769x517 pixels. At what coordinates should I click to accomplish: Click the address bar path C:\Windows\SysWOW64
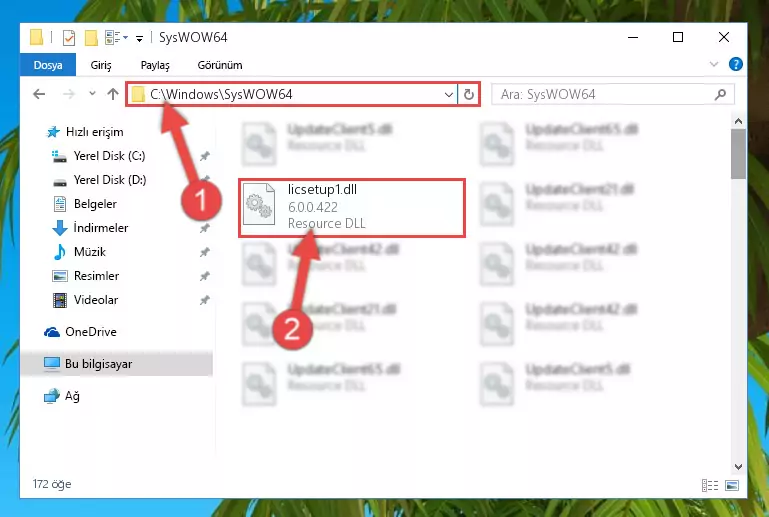[x=221, y=94]
